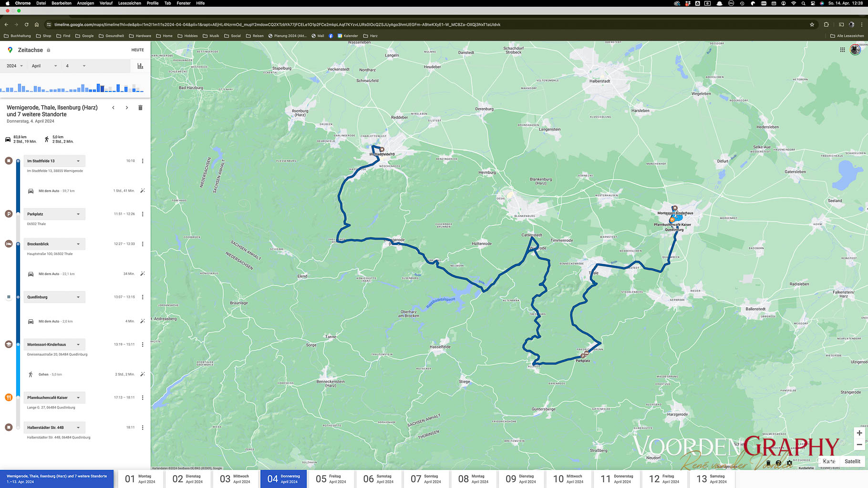
Task: Delete the day with the trash icon
Action: [140, 108]
